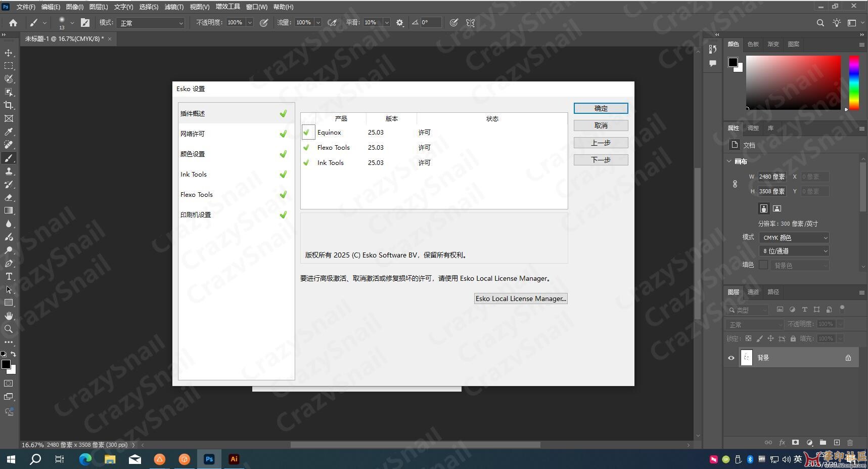This screenshot has width=868, height=469.
Task: Toggle airbrush build-up icon
Action: pos(332,23)
